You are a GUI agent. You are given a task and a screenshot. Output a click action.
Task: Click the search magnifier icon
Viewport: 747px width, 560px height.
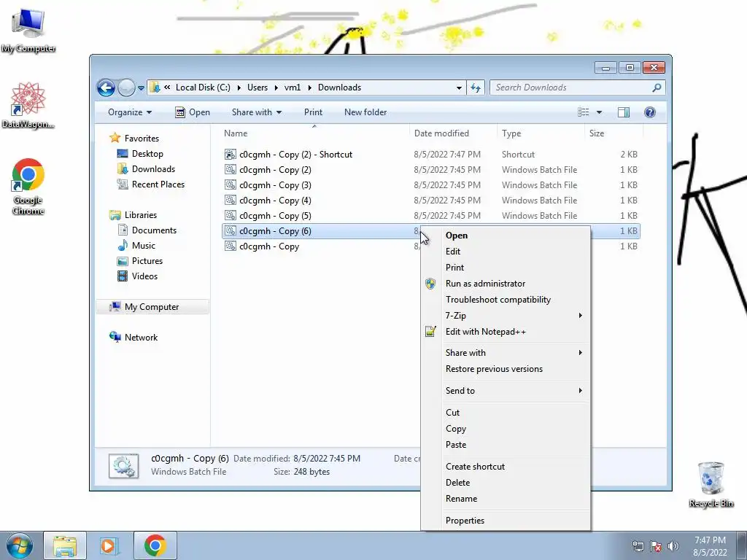(657, 87)
